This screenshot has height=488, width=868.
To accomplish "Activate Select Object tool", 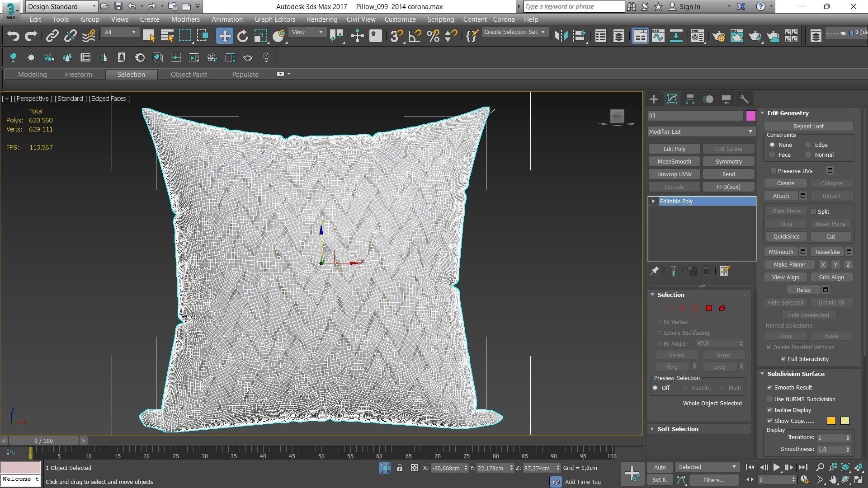I will pyautogui.click(x=148, y=36).
